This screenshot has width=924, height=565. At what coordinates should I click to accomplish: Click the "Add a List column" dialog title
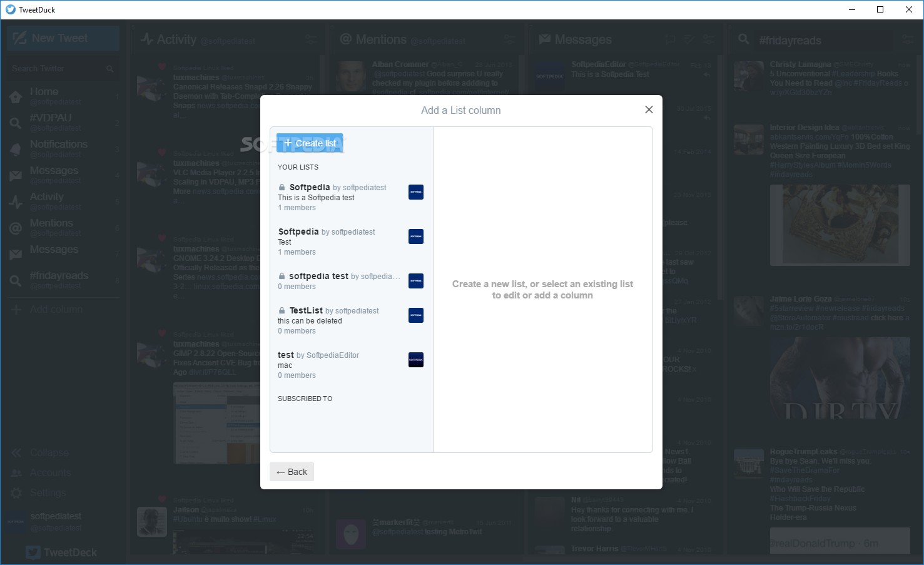click(461, 110)
